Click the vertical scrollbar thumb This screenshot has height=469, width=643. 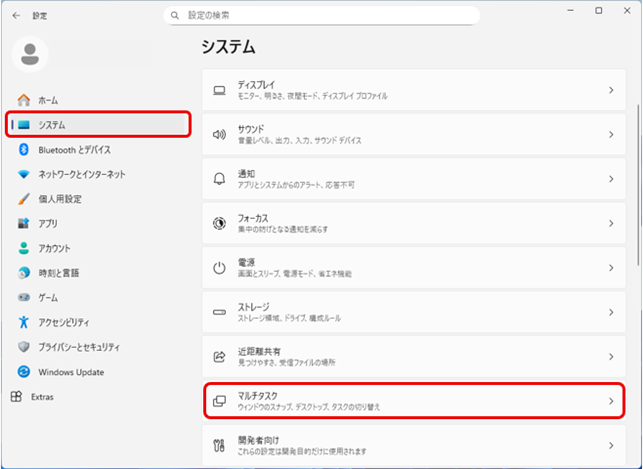coord(638,184)
